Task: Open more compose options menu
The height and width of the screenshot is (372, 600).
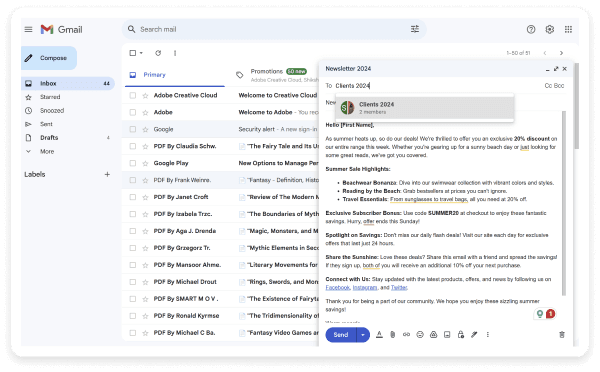Action: (x=488, y=335)
